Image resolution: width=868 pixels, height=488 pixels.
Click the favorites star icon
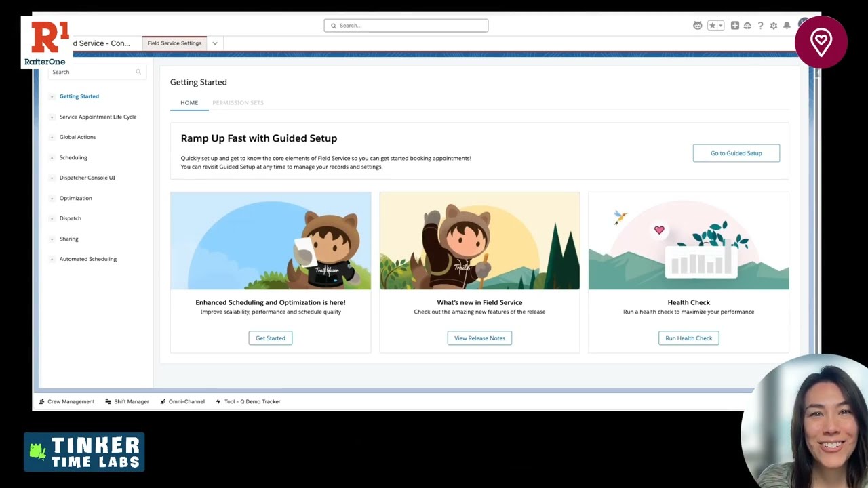tap(711, 25)
